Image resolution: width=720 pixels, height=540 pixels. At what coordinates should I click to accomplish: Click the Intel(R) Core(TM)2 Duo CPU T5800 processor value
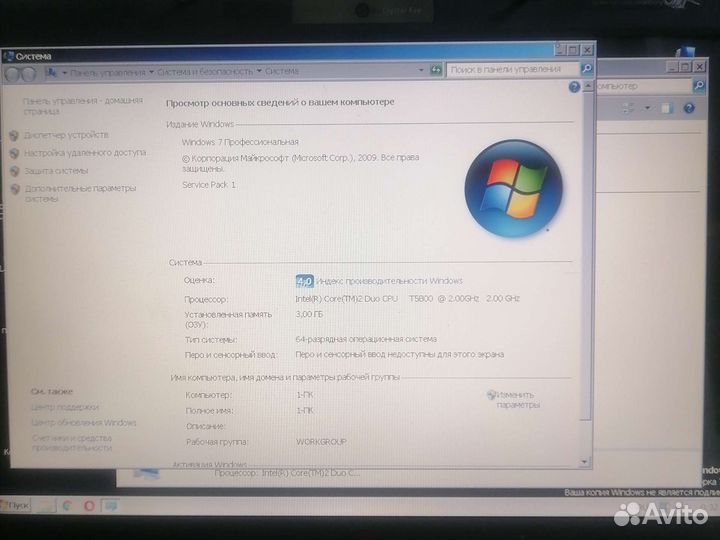click(x=407, y=298)
